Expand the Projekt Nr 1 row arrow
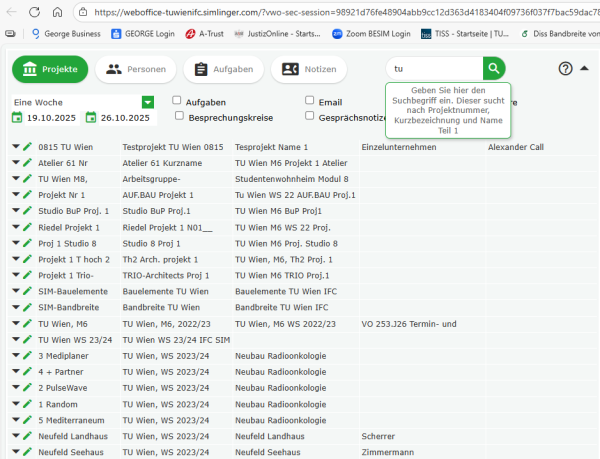Image resolution: width=600 pixels, height=459 pixels. click(16, 195)
